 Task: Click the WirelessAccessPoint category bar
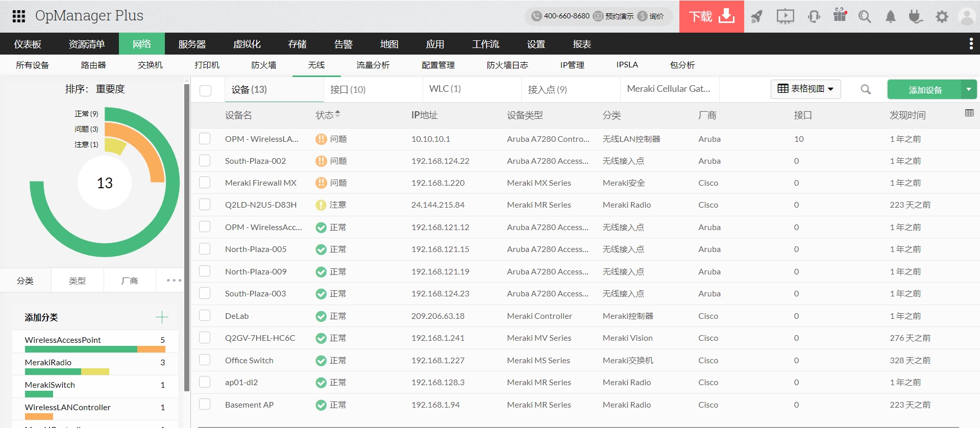pyautogui.click(x=95, y=349)
